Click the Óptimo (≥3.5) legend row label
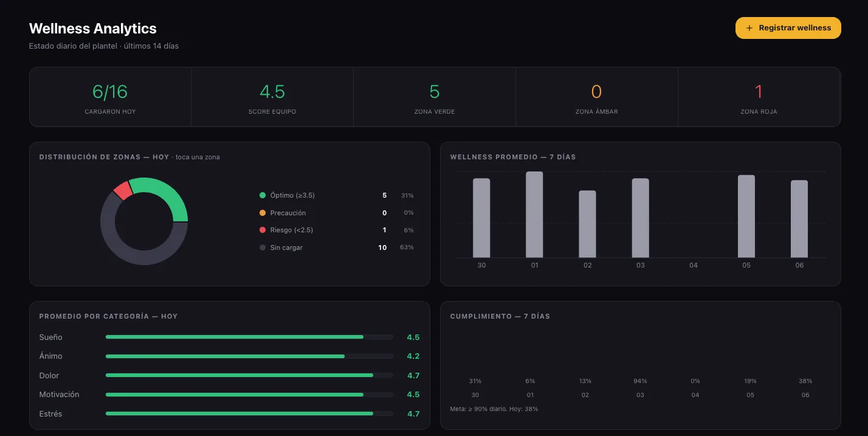 pos(292,195)
